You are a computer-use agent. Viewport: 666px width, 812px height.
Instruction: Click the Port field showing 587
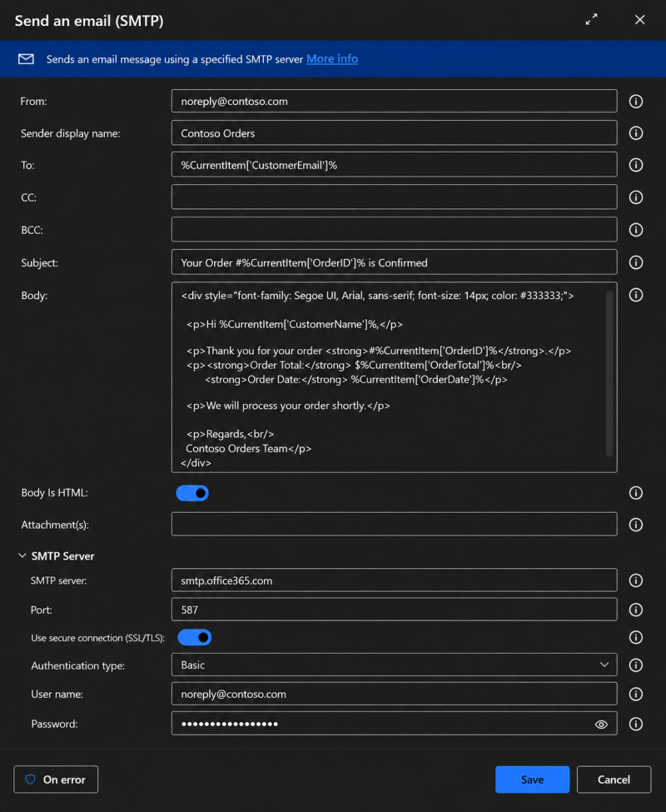point(395,610)
